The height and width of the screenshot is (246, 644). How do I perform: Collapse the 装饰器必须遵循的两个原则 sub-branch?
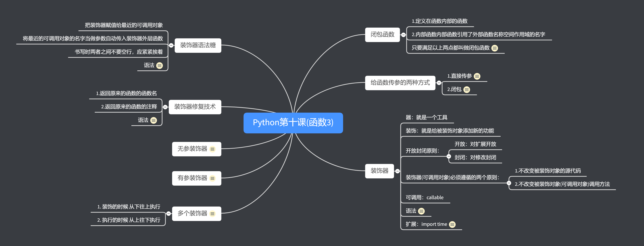(509, 183)
